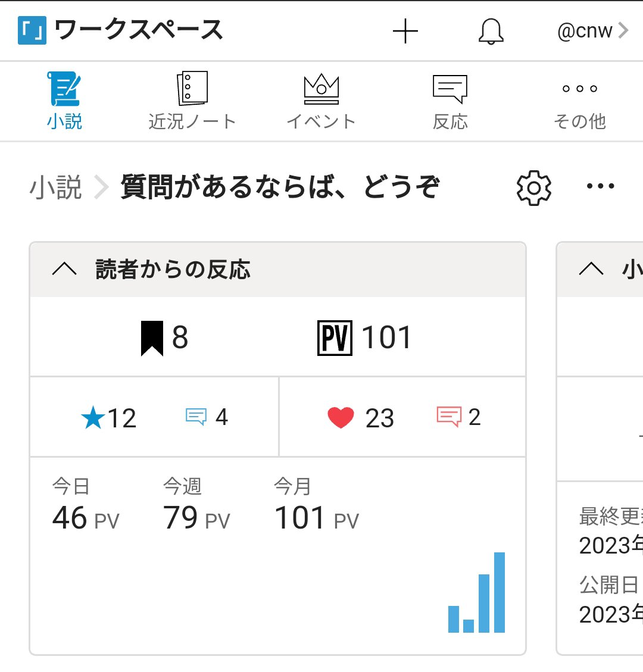Open the その他 tab

579,101
